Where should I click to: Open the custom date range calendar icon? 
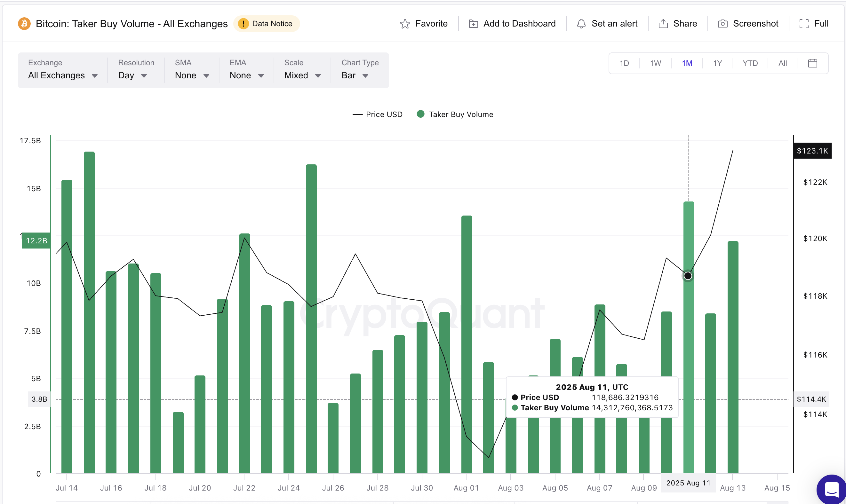point(812,63)
